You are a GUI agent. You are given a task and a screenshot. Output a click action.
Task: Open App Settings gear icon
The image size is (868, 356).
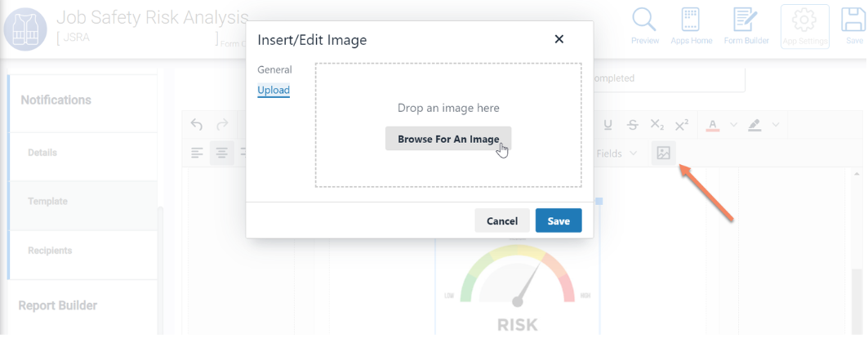pyautogui.click(x=805, y=26)
